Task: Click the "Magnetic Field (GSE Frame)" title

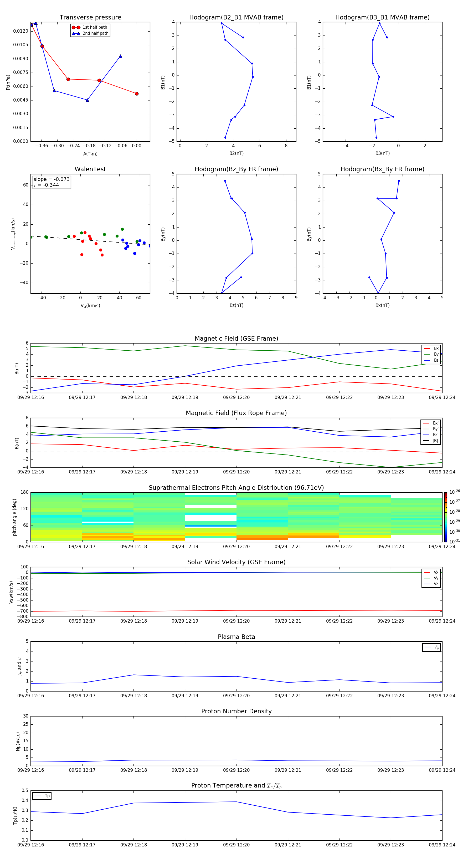Action: (236, 339)
